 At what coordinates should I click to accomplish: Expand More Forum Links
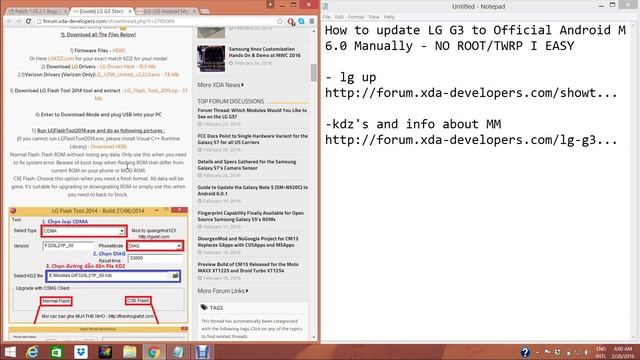pyautogui.click(x=223, y=291)
